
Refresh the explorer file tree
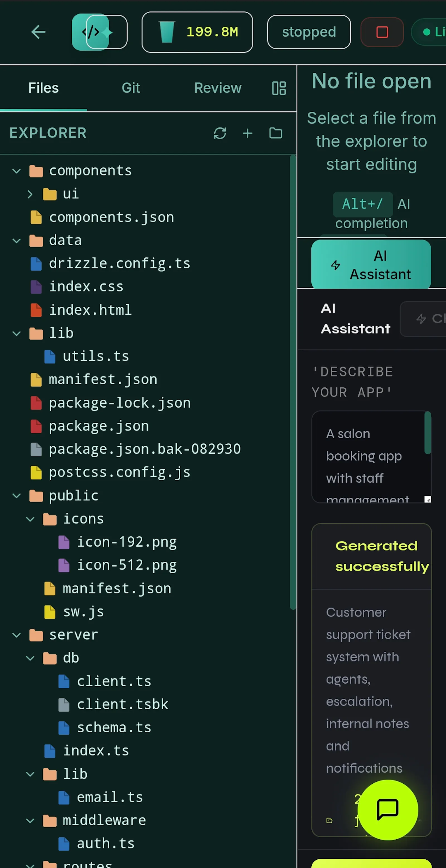coord(220,133)
